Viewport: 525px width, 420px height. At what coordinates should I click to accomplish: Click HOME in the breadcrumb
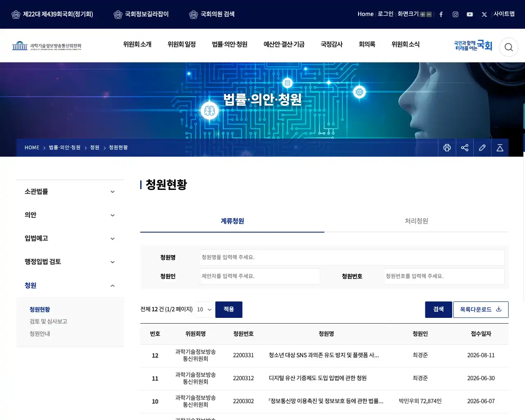(x=32, y=148)
